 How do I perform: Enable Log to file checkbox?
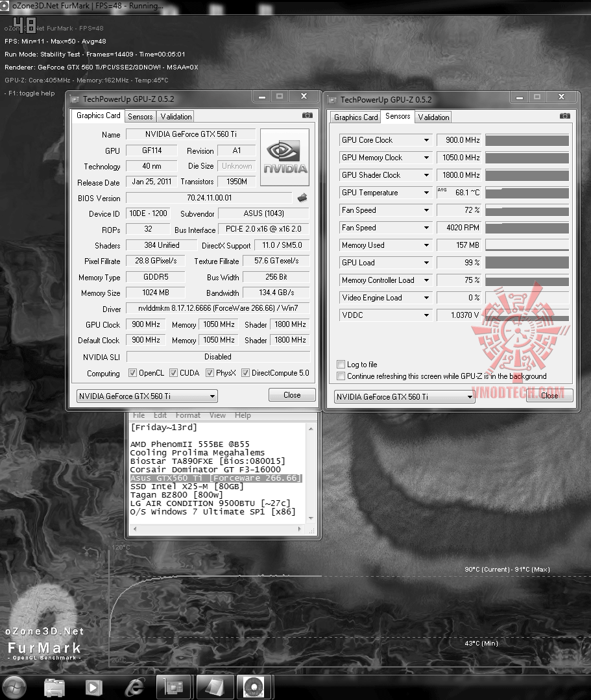coord(341,365)
